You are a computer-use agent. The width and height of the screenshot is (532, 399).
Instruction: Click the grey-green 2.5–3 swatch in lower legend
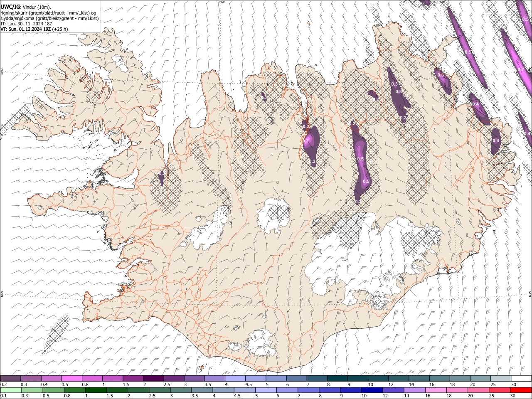[160, 390]
